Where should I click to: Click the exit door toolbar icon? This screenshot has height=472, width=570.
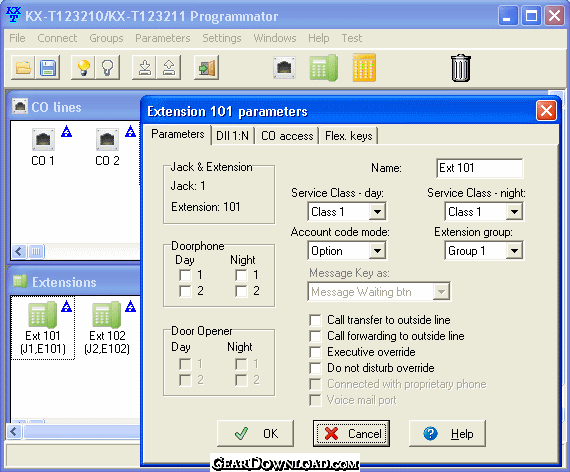click(206, 68)
